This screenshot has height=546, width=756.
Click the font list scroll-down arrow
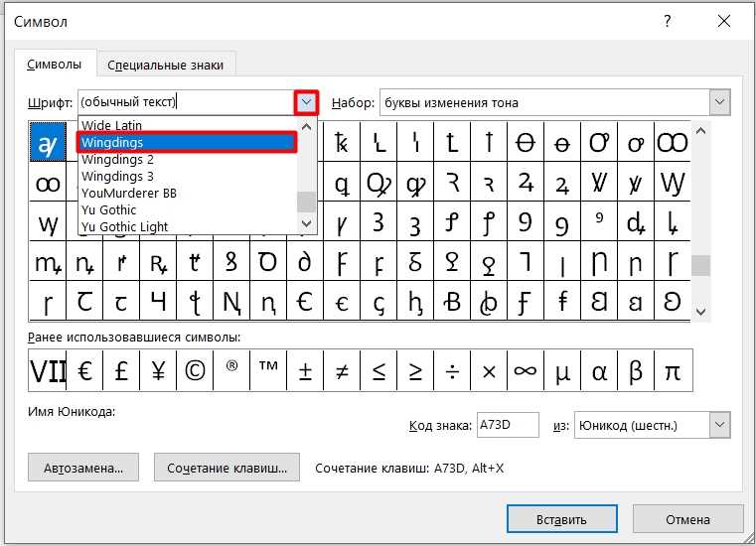pyautogui.click(x=306, y=222)
